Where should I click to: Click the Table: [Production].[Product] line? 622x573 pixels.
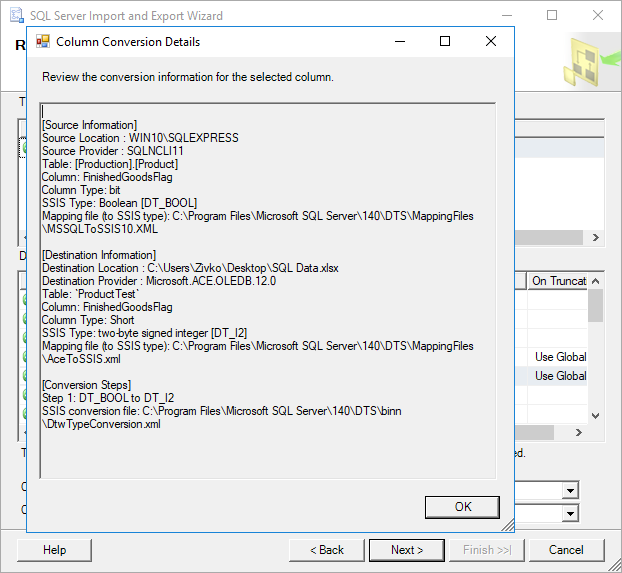(x=110, y=164)
